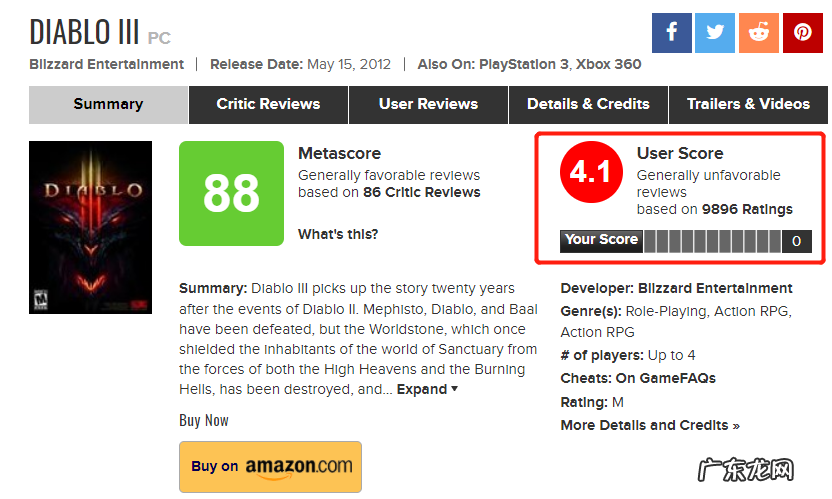The height and width of the screenshot is (499, 832).
Task: Click the green 88 Metascore badge
Action: (230, 193)
